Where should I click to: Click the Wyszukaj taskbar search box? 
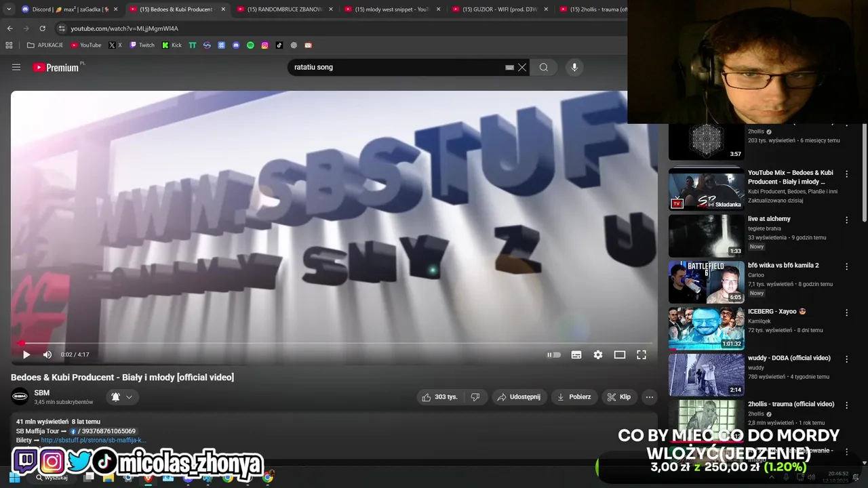point(53,477)
